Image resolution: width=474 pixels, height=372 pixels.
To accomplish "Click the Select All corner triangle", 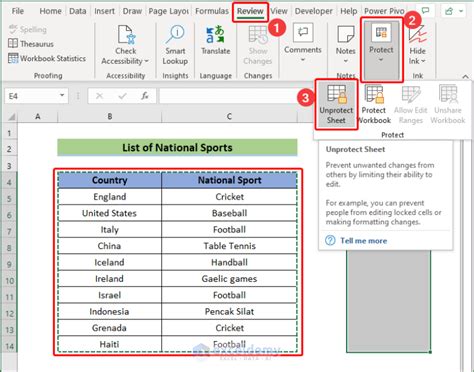I will pyautogui.click(x=12, y=117).
